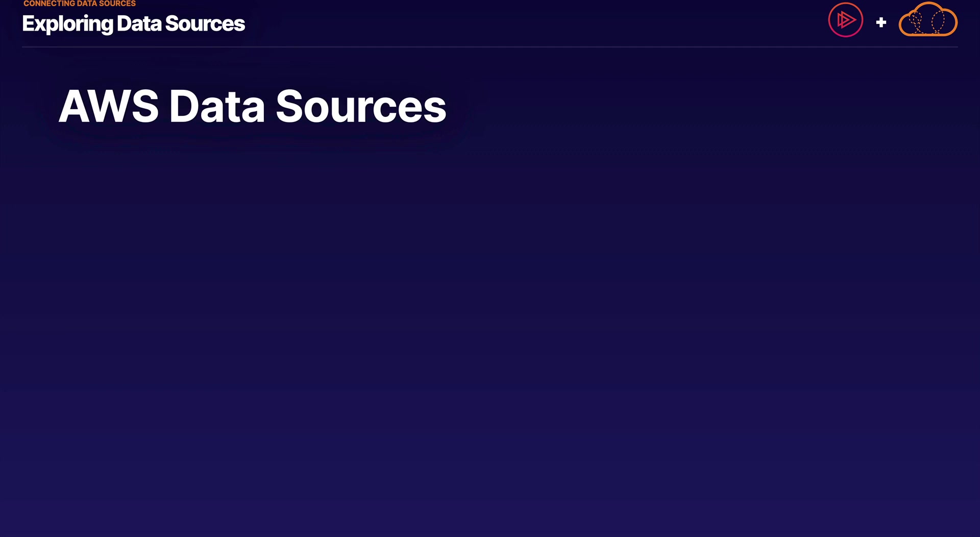Click the "Exploring Data Sources" slide title
This screenshot has height=537, width=980.
point(134,23)
